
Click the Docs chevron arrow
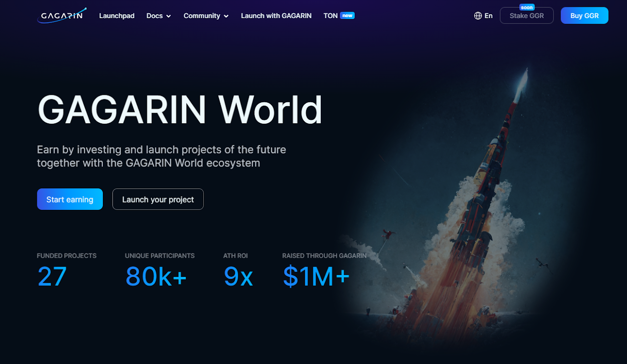(x=169, y=16)
